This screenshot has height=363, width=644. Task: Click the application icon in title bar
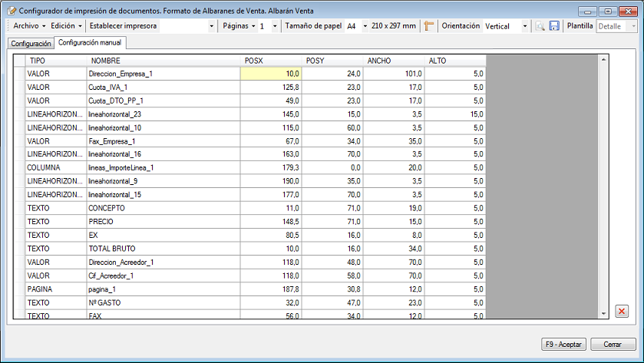tap(10, 11)
